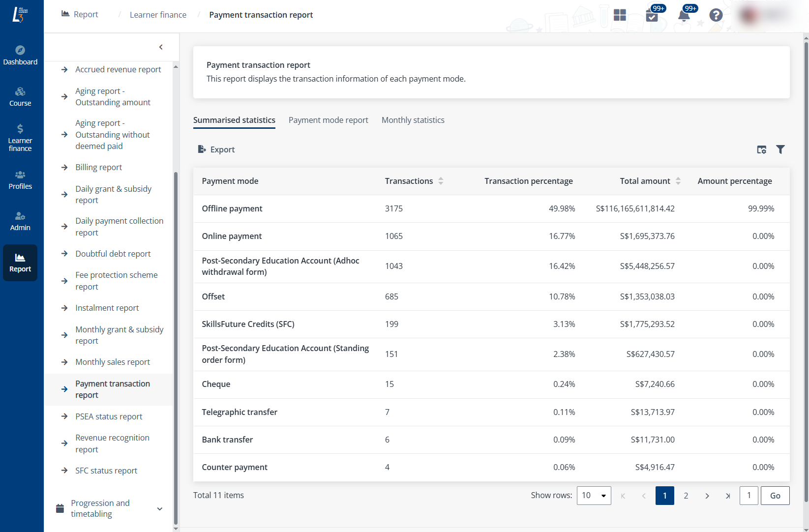Toggle sorting on the Total amount column
809x532 pixels.
pos(679,181)
